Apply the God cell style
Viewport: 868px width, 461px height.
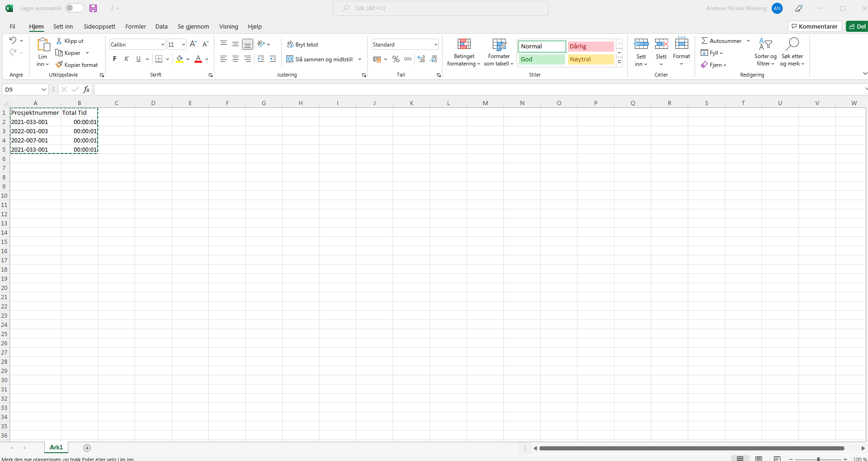542,59
